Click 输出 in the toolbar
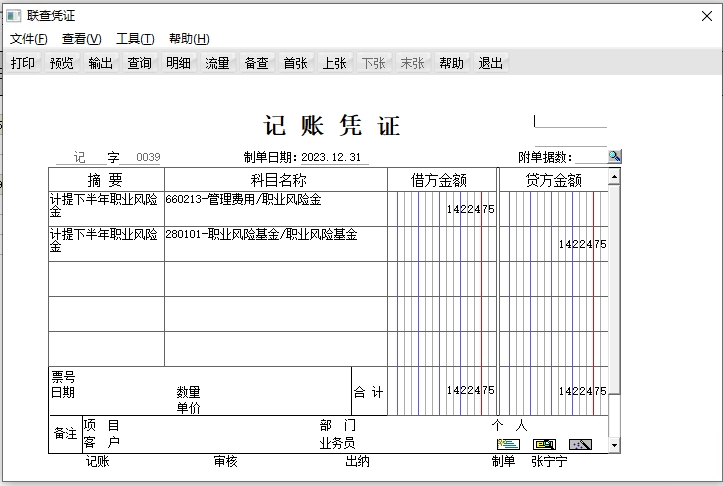Viewport: 723px width, 486px height. pyautogui.click(x=101, y=63)
